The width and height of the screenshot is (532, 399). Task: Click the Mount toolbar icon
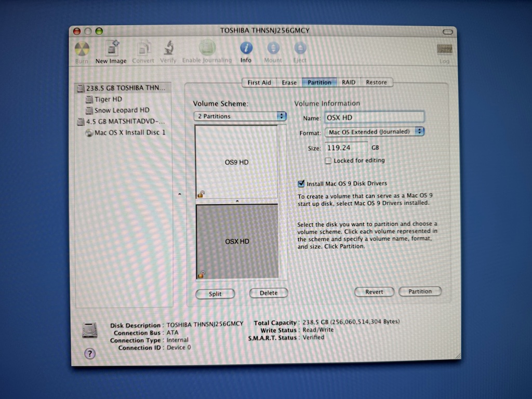click(x=273, y=48)
